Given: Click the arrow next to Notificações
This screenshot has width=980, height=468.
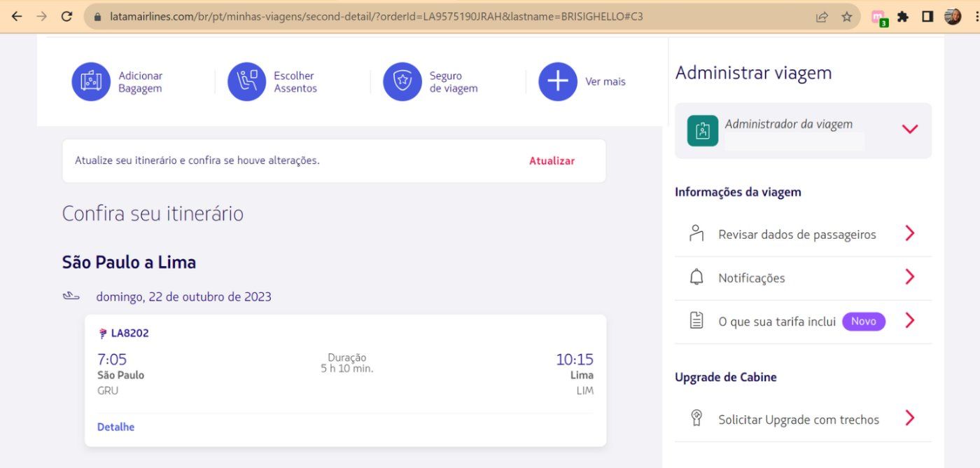Looking at the screenshot, I should click(910, 277).
